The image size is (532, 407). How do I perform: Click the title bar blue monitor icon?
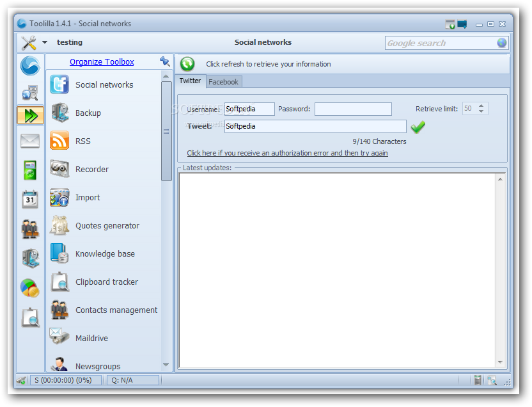[462, 24]
